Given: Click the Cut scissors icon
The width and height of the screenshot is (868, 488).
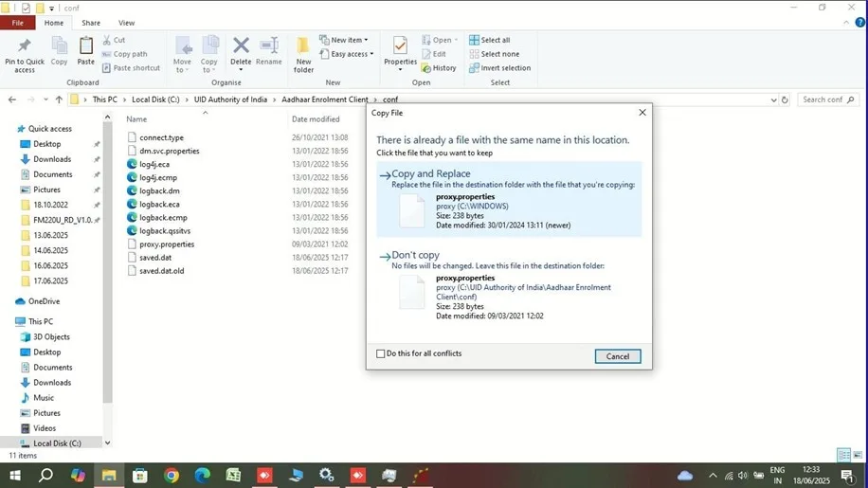Looking at the screenshot, I should click(107, 40).
